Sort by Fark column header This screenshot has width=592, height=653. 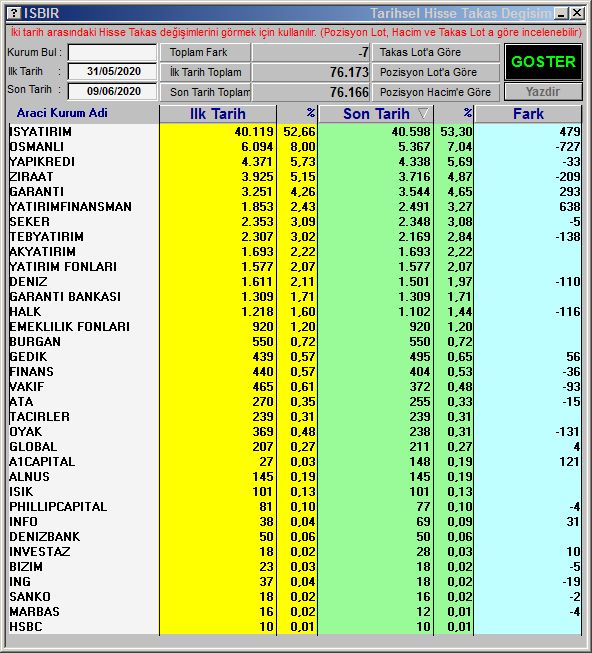coord(528,114)
